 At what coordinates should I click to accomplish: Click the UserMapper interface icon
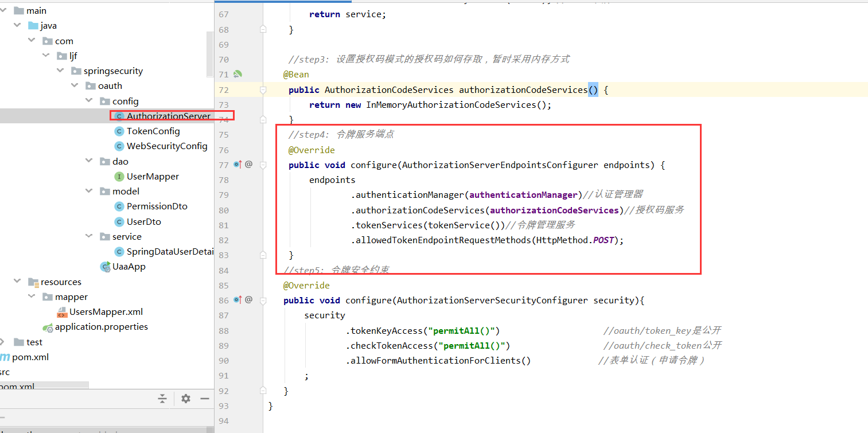tap(119, 177)
